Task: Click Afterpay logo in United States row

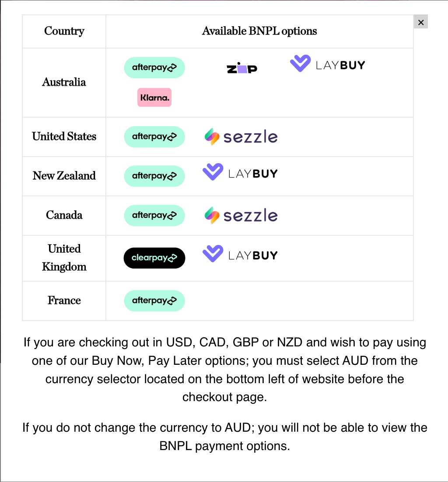Action: pyautogui.click(x=154, y=136)
